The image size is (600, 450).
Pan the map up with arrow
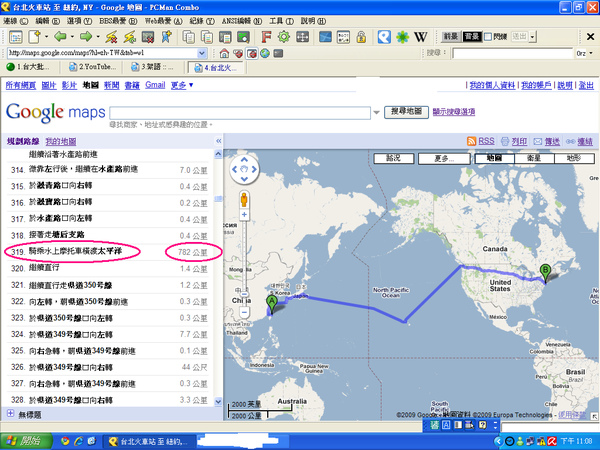tap(245, 160)
